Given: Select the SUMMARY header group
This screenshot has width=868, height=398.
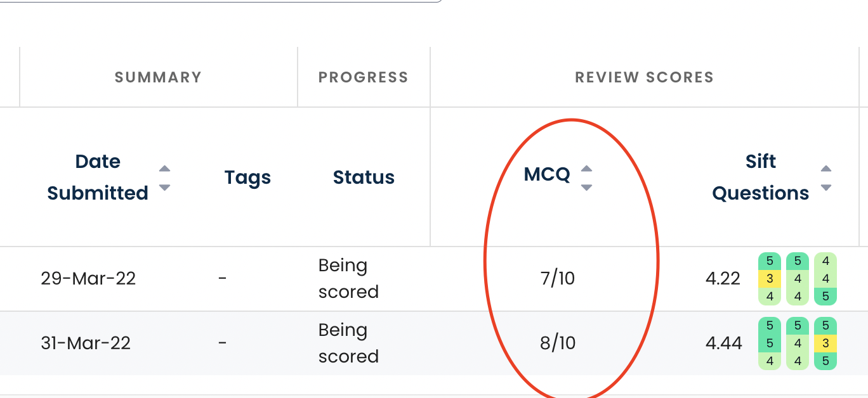Looking at the screenshot, I should pos(158,77).
